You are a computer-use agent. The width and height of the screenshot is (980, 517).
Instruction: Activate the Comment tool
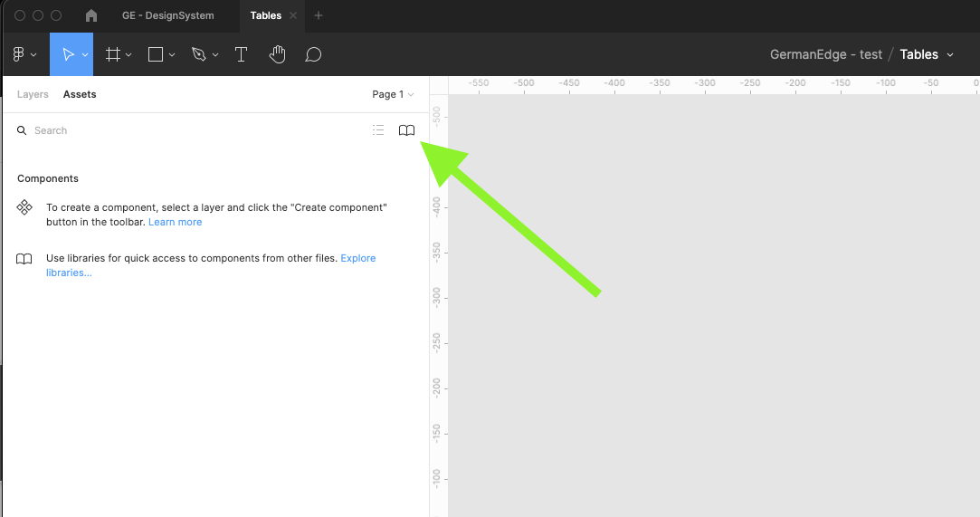pos(313,54)
